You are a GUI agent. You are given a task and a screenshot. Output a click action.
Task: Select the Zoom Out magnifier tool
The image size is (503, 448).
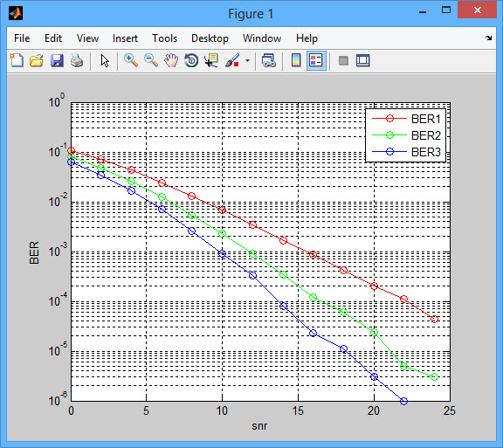tap(151, 60)
